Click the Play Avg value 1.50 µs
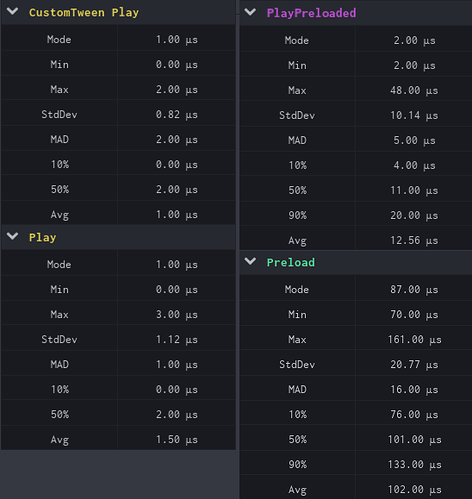Viewport: 472px width, 499px height. 177,439
